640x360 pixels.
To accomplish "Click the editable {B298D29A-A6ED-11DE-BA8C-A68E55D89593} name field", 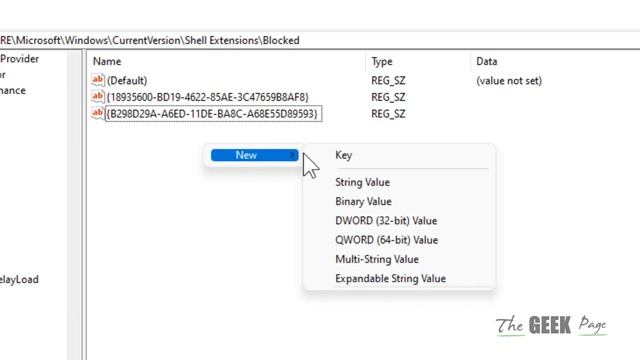I will click(x=213, y=113).
